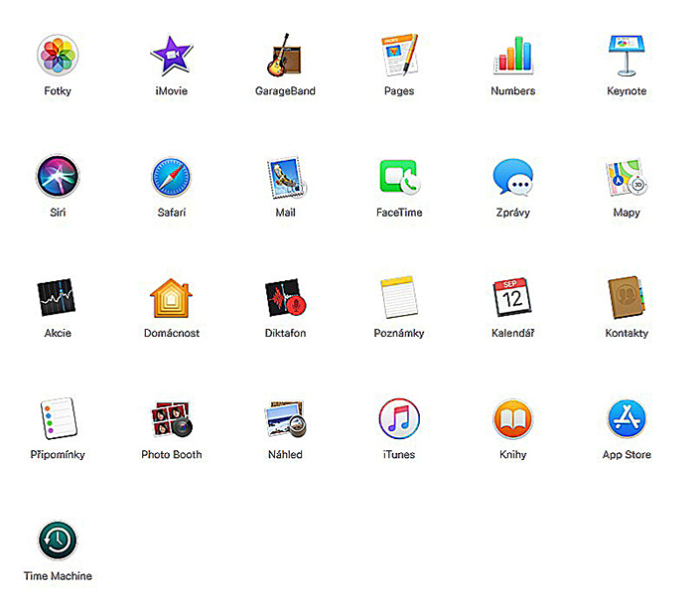
Task: Open the Fotky app icon
Action: [x=58, y=56]
